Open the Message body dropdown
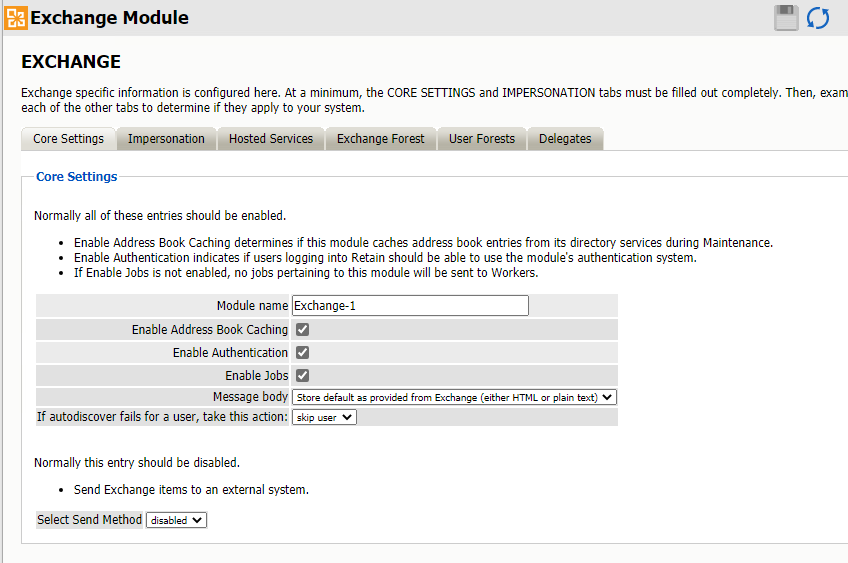 click(454, 397)
